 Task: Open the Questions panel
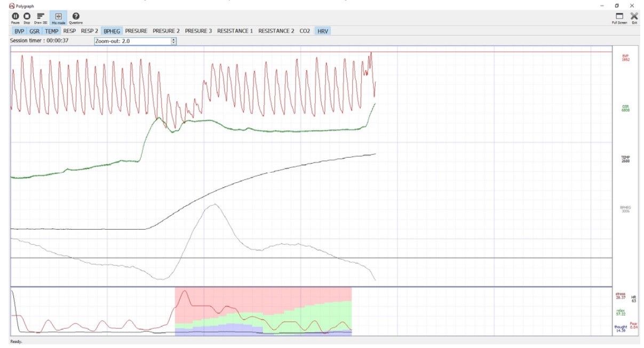coord(76,18)
